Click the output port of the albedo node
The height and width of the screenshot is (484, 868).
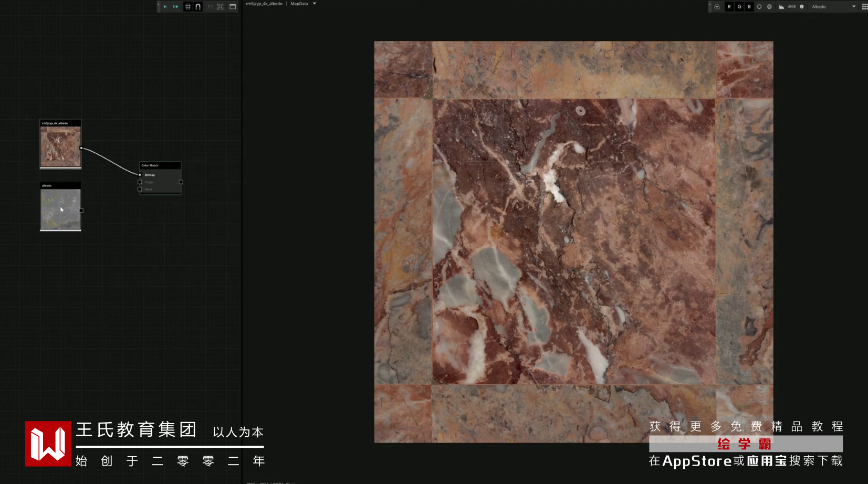tap(81, 211)
